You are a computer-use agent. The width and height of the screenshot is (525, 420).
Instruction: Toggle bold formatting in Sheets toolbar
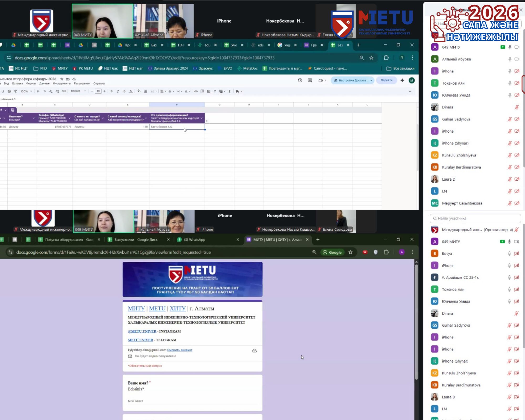(x=112, y=91)
